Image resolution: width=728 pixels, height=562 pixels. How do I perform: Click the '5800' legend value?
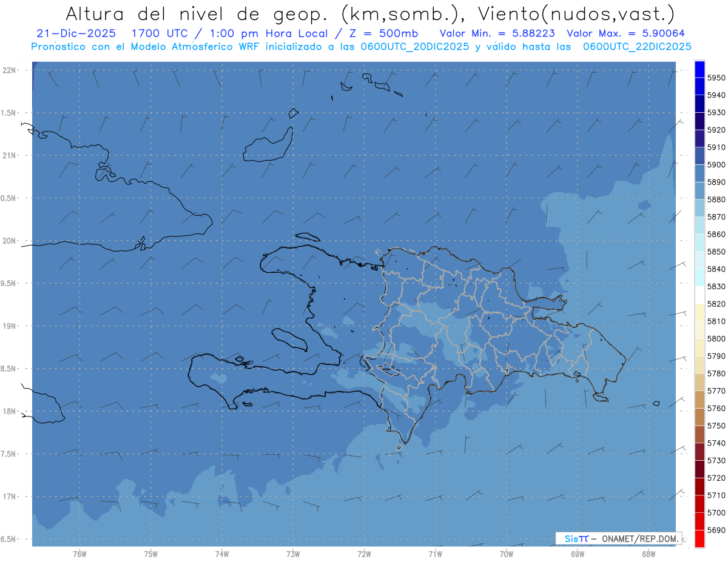tap(716, 339)
